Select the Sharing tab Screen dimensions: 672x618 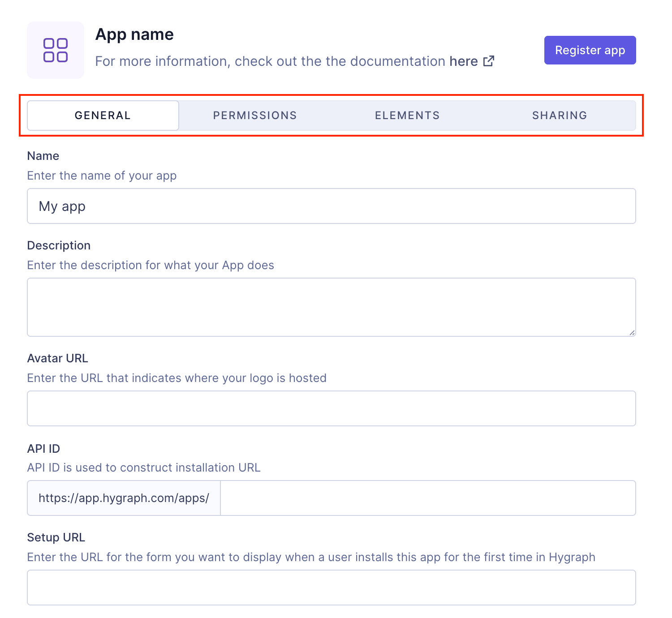tap(560, 115)
